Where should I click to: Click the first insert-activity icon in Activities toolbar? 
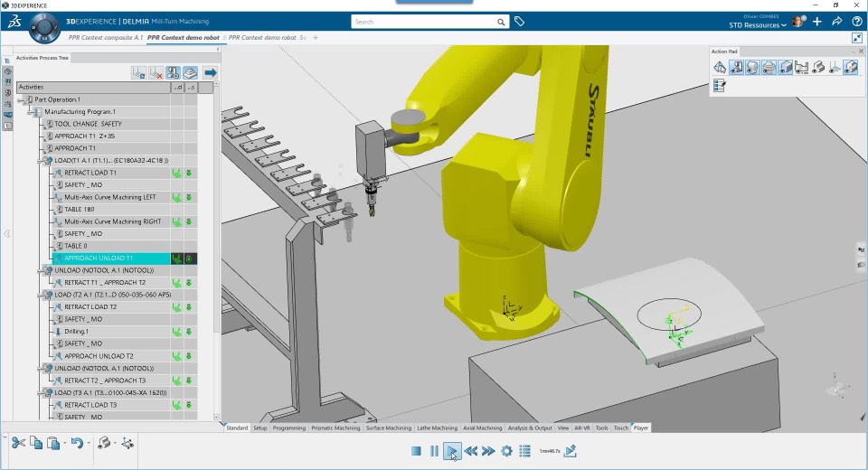[x=138, y=72]
